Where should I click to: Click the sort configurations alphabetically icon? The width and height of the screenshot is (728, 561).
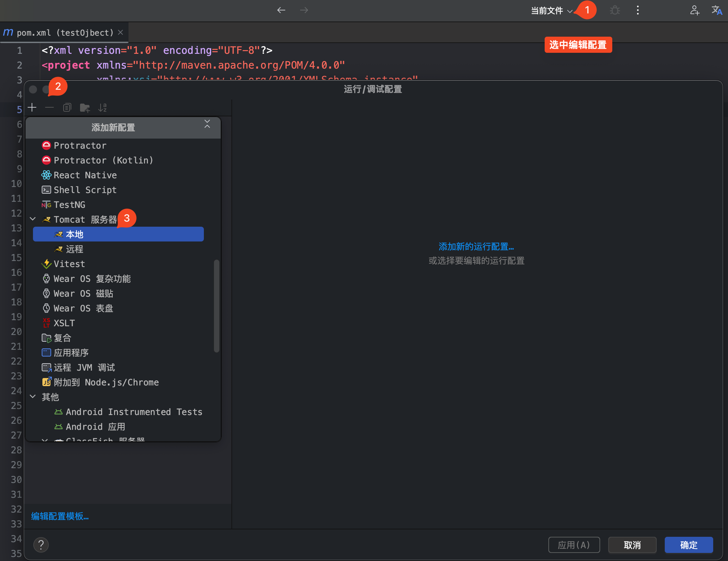click(102, 108)
